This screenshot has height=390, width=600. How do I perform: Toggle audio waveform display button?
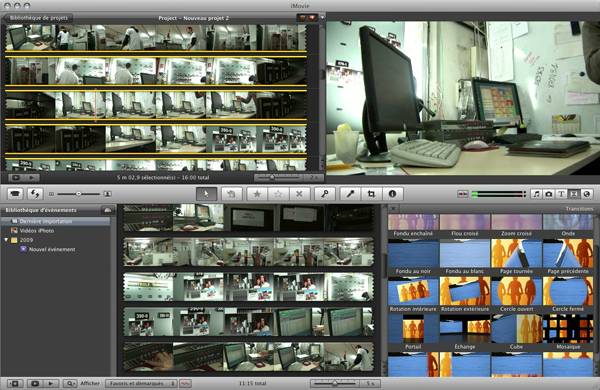coord(185,383)
